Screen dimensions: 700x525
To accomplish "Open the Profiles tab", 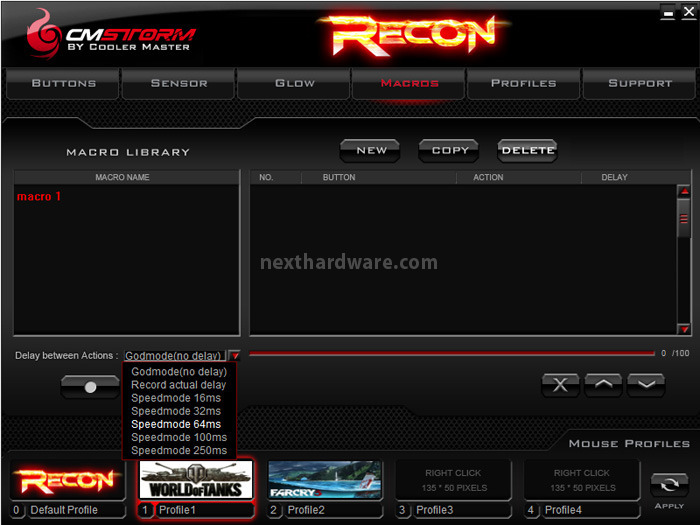I will 524,83.
